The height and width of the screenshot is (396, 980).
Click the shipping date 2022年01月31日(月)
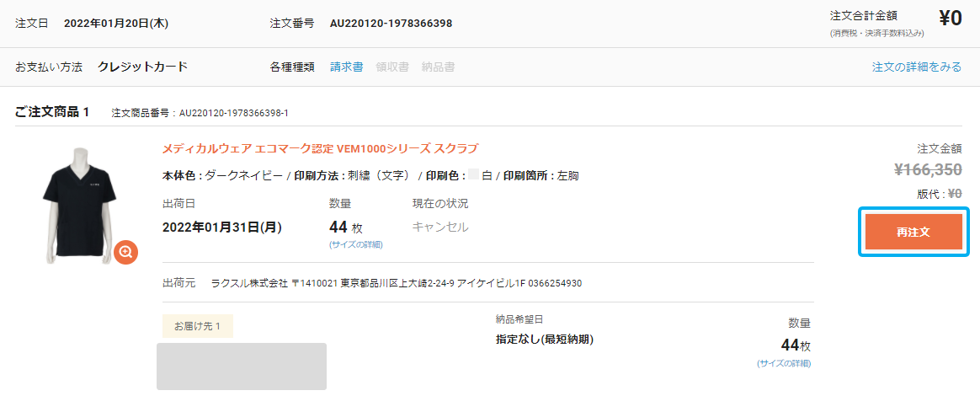[x=221, y=227]
